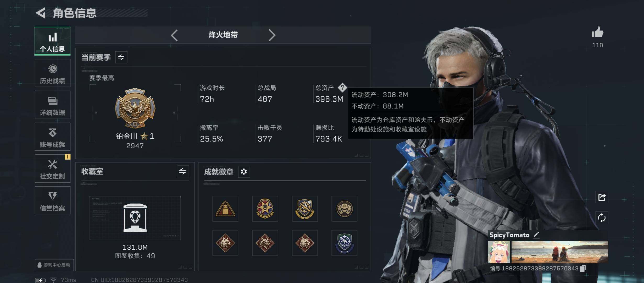Screen dimensions: 644x283
Task: Select the 账号成就 sidebar tab
Action: (52, 137)
